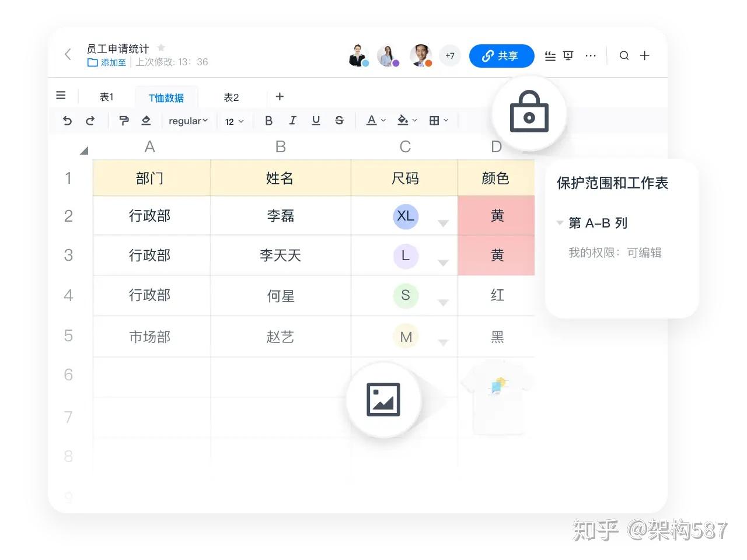Image resolution: width=747 pixels, height=560 pixels.
Task: Click the comments icon near the share button
Action: (x=549, y=55)
